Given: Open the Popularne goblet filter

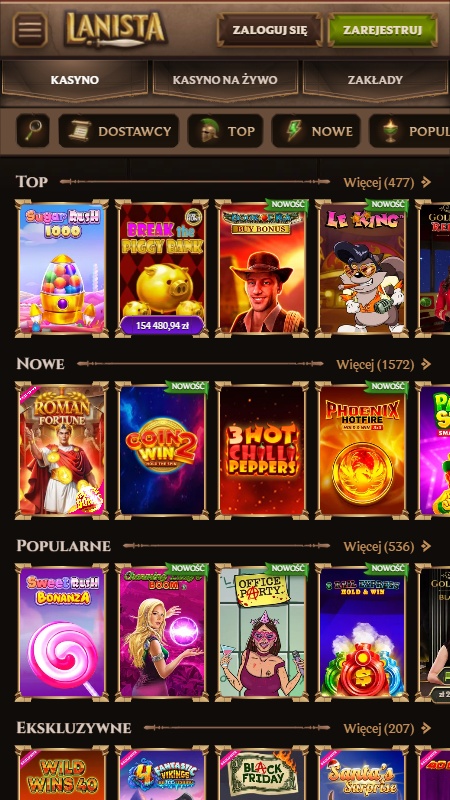Looking at the screenshot, I should tap(410, 131).
